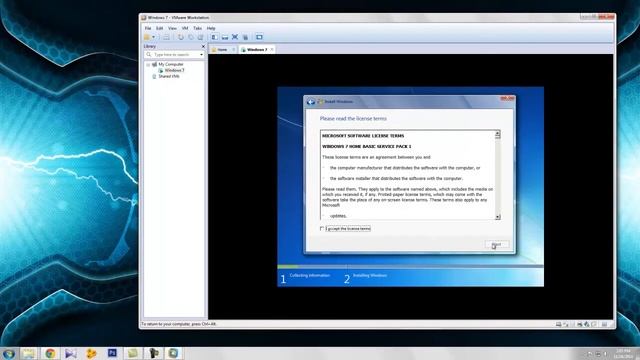Click the network adapter status icon

(580, 324)
